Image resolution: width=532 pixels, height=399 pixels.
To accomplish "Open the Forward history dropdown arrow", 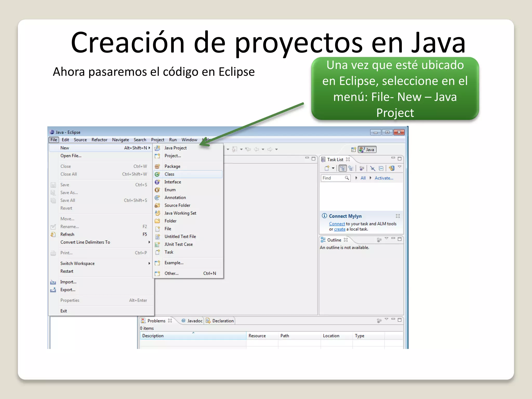I will (x=276, y=149).
